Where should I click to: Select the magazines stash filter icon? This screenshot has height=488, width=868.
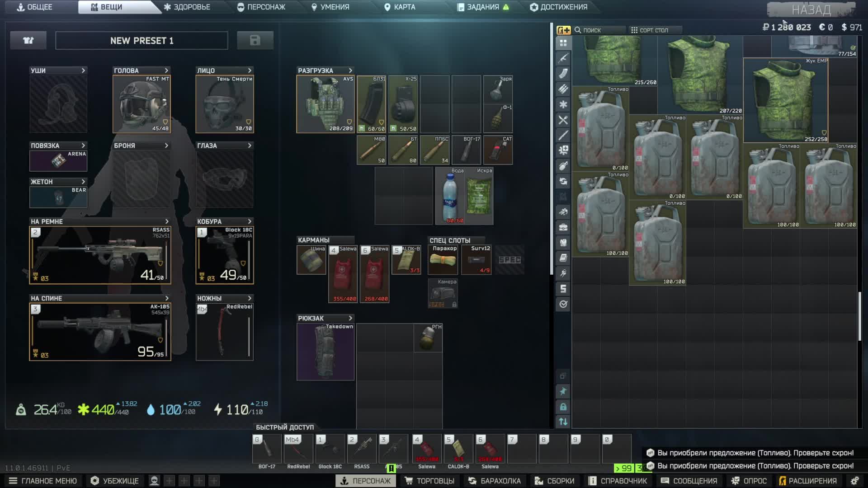coord(563,74)
